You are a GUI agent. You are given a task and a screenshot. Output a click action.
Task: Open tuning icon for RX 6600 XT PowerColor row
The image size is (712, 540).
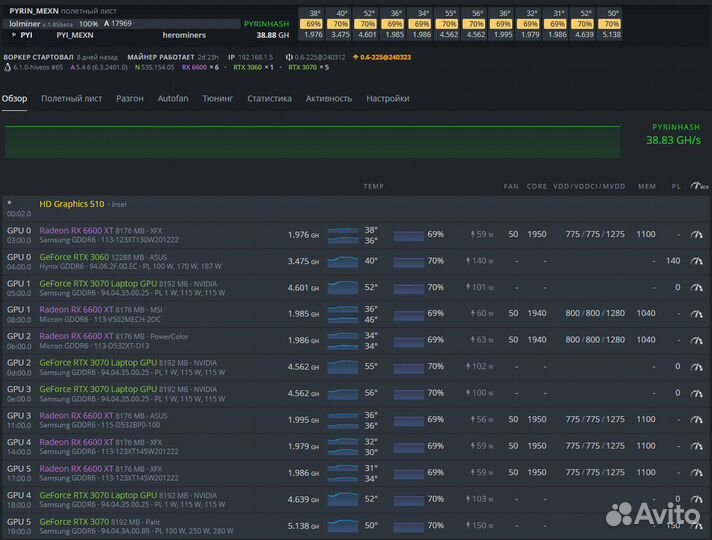(696, 340)
